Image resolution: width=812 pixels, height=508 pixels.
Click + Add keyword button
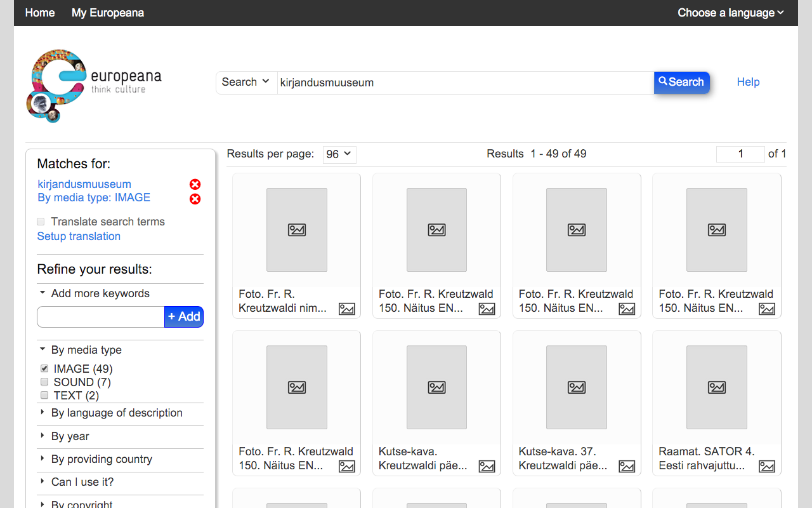tap(184, 317)
